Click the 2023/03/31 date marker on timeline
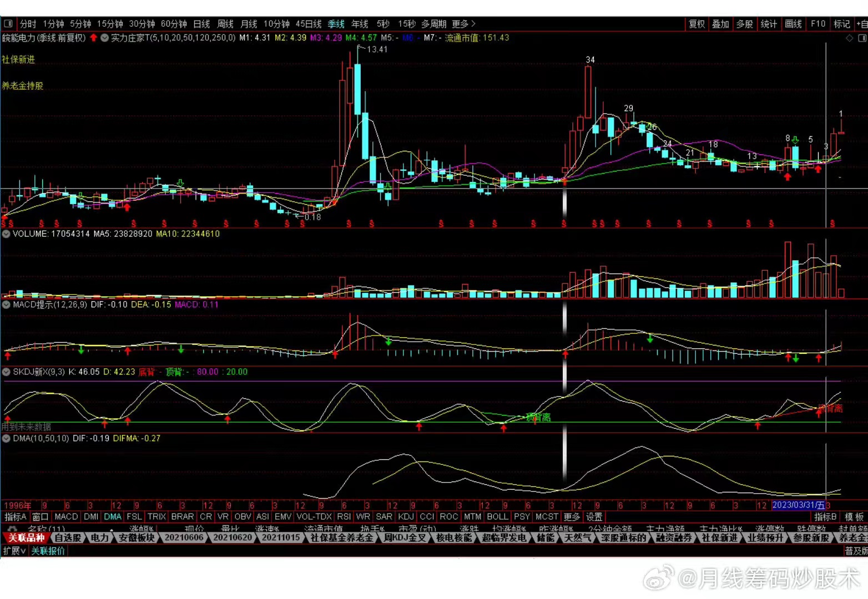This screenshot has height=599, width=868. [x=798, y=505]
